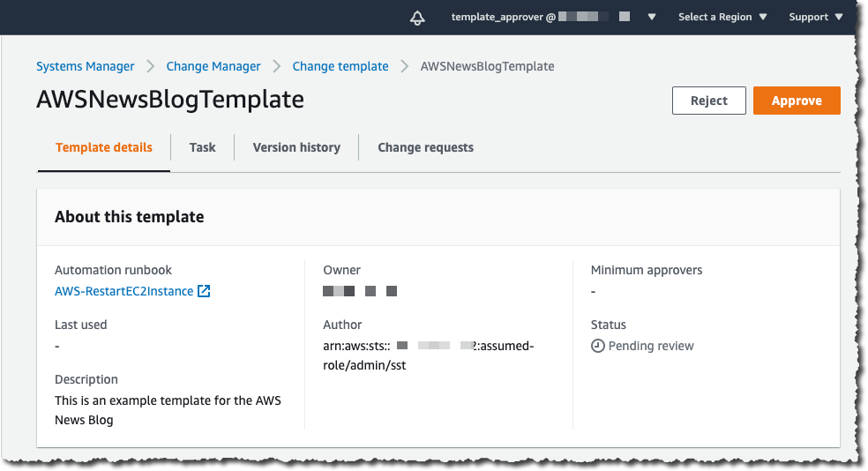Image resolution: width=868 pixels, height=471 pixels.
Task: Click the About this template heading
Action: 129,217
